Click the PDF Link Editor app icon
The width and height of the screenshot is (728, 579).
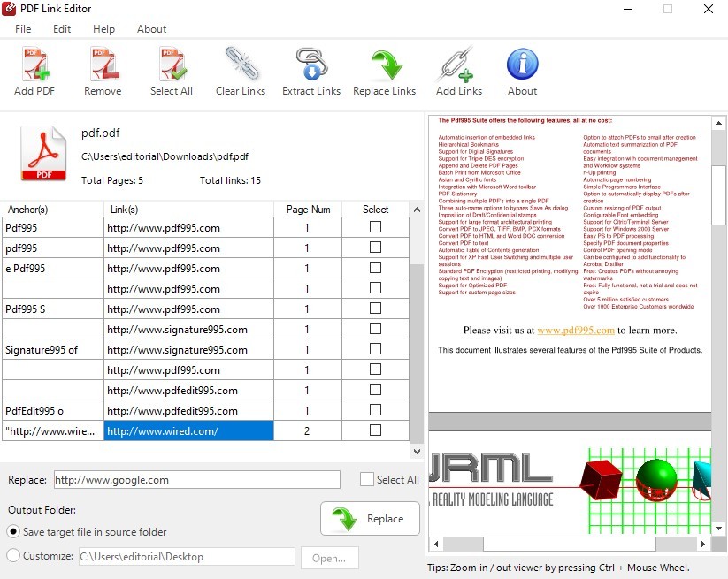[x=8, y=8]
